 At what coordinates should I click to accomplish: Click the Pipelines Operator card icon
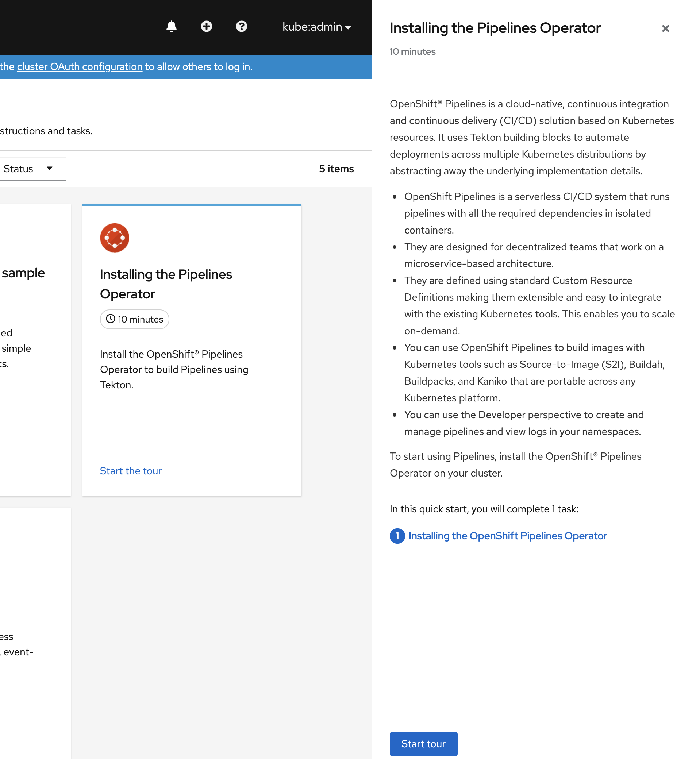tap(115, 238)
